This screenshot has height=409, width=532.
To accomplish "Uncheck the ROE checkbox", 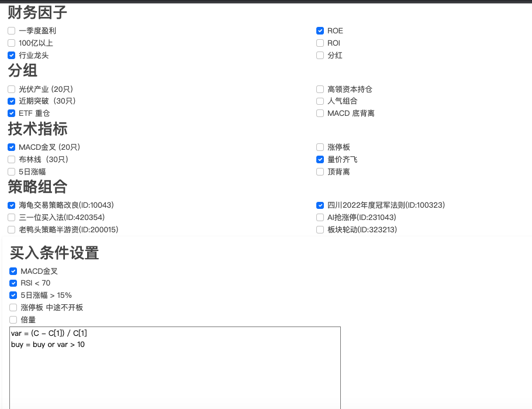I will click(320, 31).
